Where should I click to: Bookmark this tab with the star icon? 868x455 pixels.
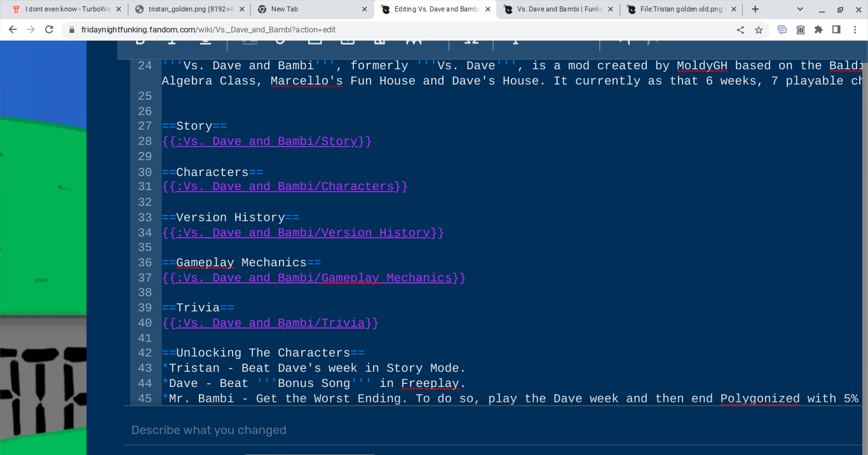[758, 30]
